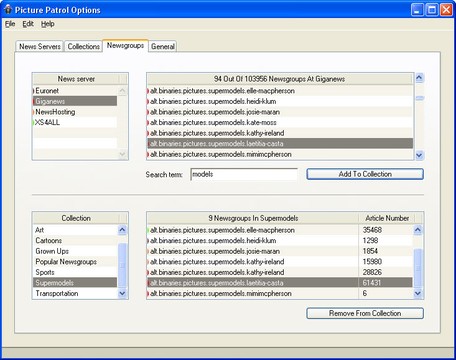
Task: Select kathy-ireland newsgroup in Giganews list
Action: 280,133
